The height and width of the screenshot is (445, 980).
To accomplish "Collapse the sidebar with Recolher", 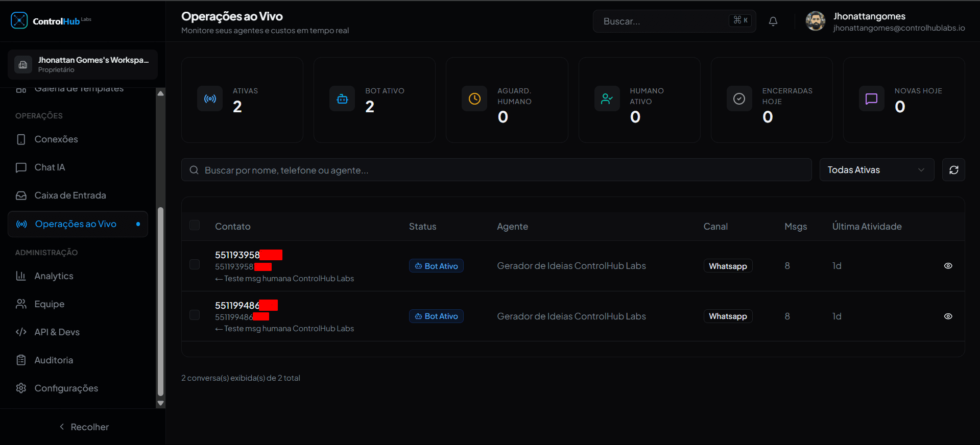I will (84, 427).
